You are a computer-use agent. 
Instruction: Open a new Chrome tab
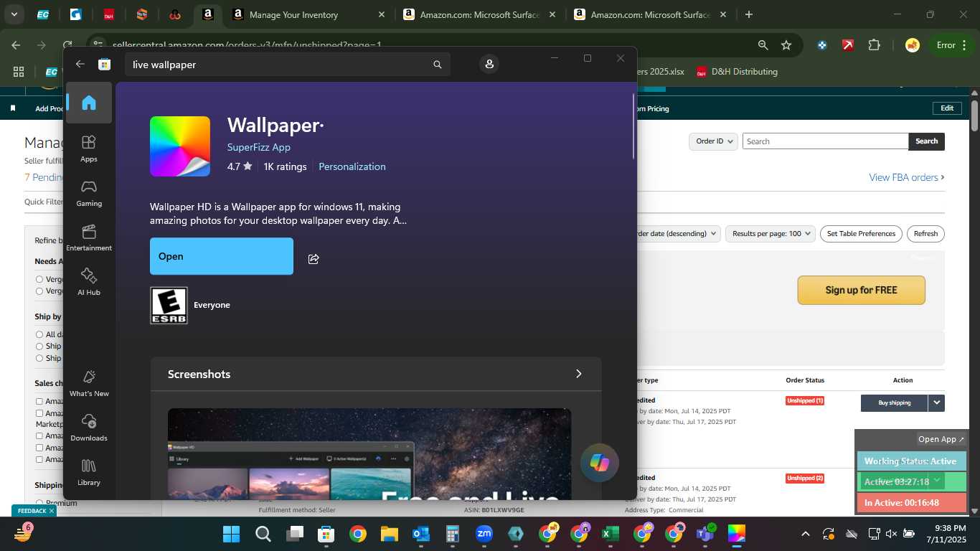749,14
